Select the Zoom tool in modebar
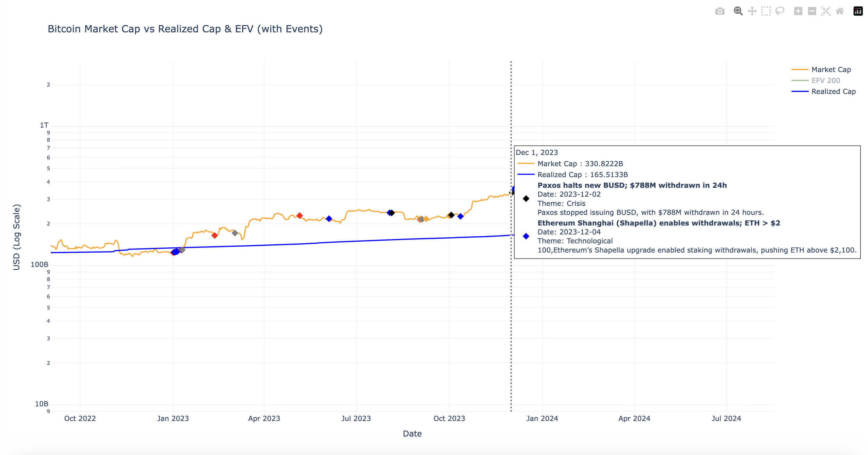Image resolution: width=868 pixels, height=455 pixels. [x=738, y=11]
